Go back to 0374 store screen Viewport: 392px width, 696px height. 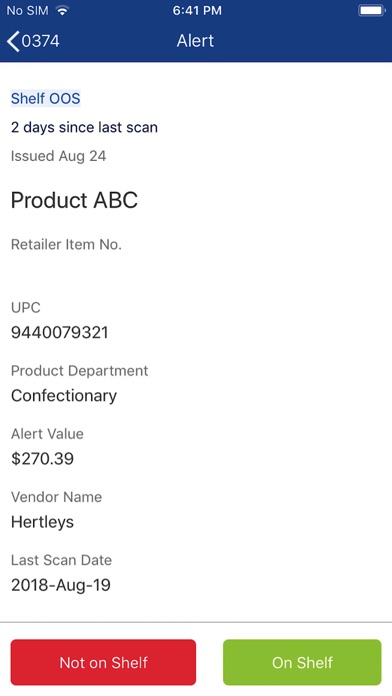tap(33, 41)
